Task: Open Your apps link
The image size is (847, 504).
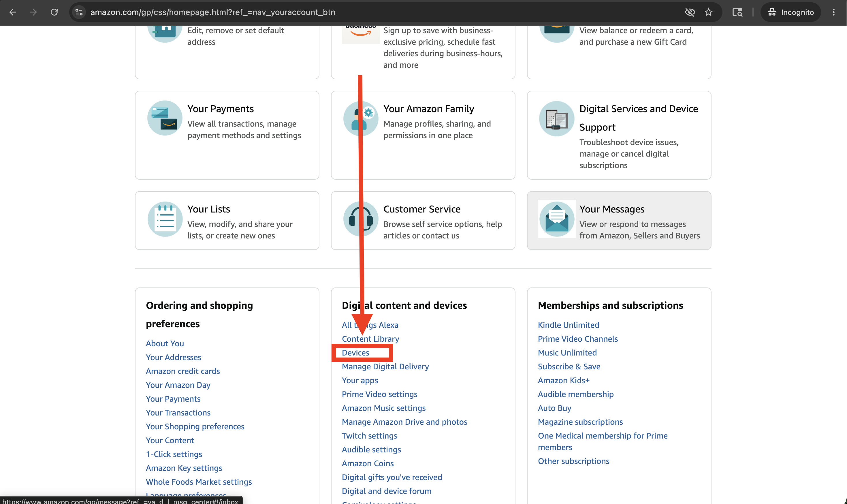Action: tap(360, 381)
